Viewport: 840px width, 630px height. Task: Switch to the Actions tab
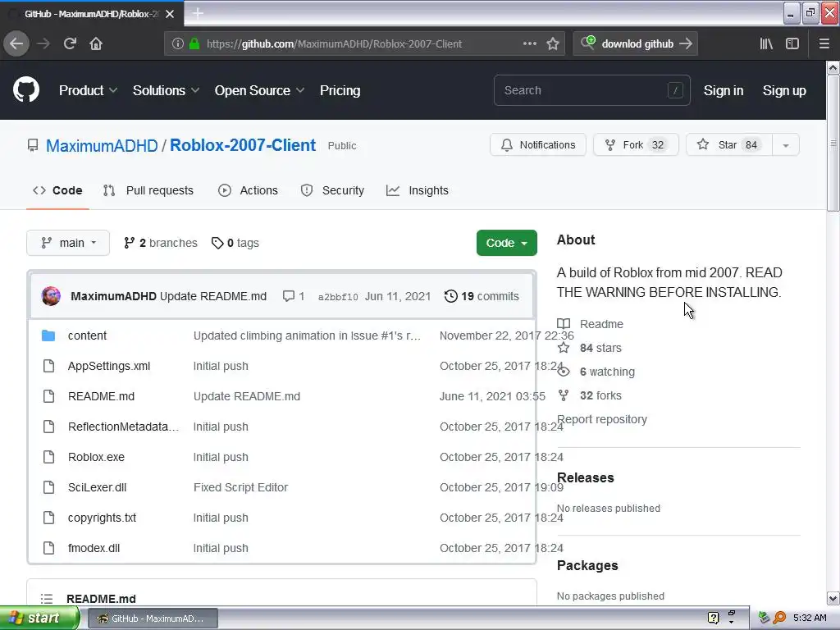[x=248, y=190]
